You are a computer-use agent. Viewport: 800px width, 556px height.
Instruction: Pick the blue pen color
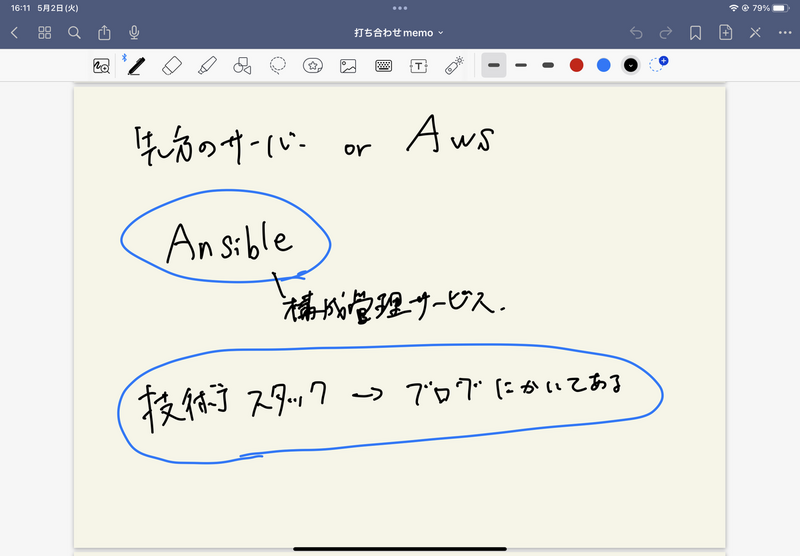[x=604, y=65]
